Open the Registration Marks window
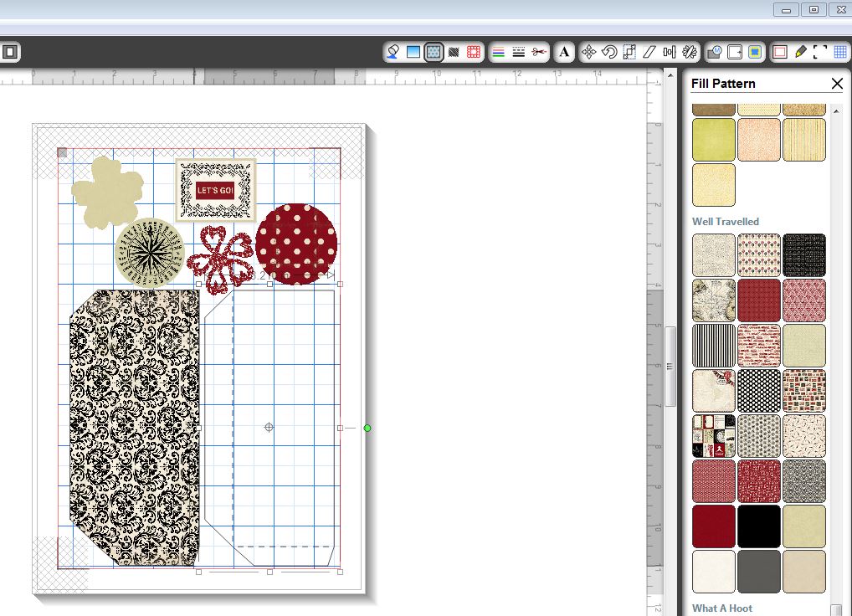The image size is (852, 616). point(820,52)
